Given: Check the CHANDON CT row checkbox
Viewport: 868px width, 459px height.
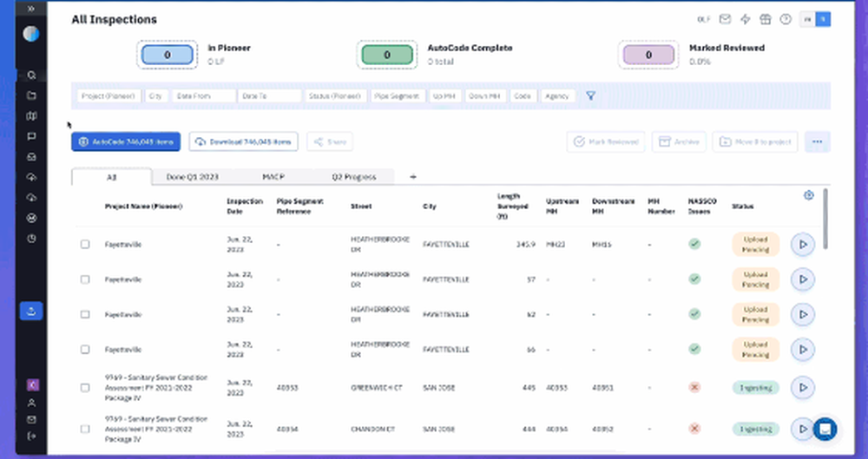Looking at the screenshot, I should click(85, 429).
